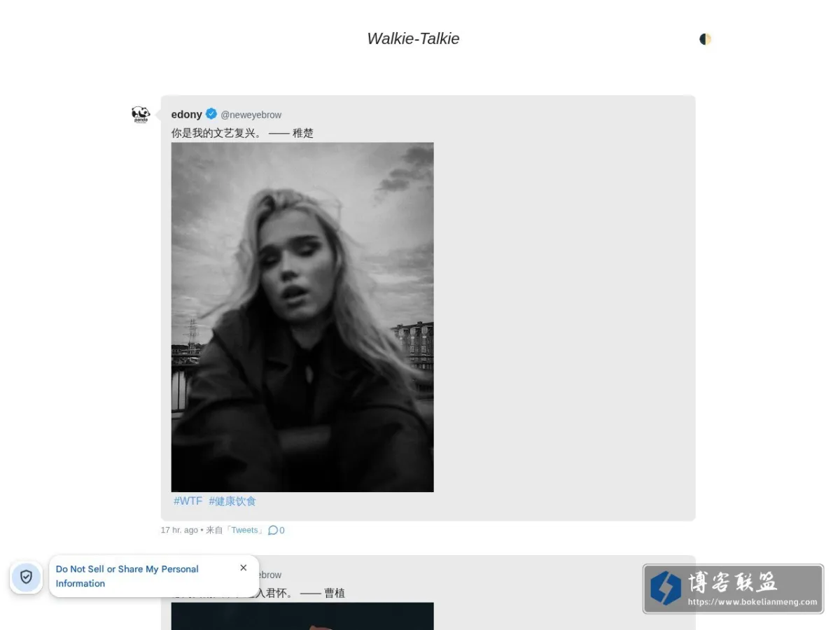Image resolution: width=840 pixels, height=630 pixels.
Task: Click the blue verified badge icon
Action: tap(211, 113)
